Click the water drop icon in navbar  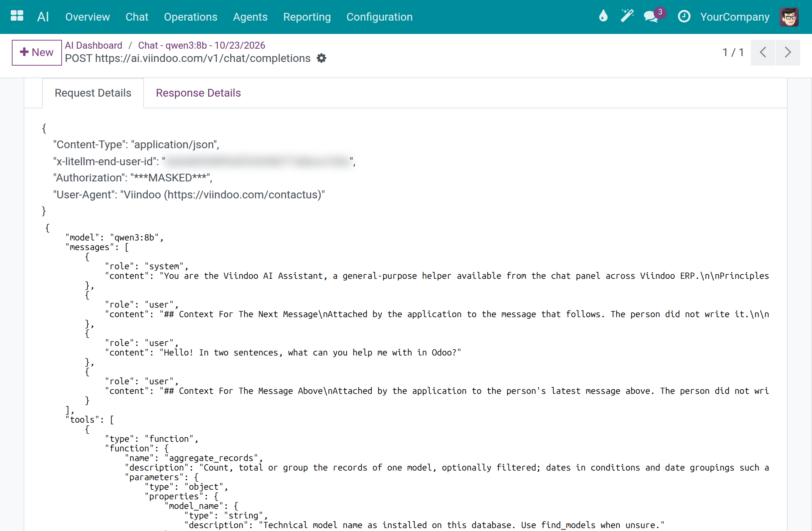pyautogui.click(x=603, y=16)
